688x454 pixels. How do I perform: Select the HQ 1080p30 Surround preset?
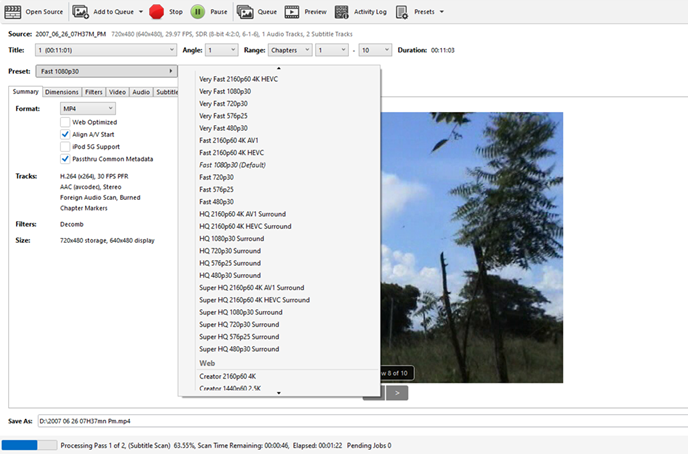click(x=231, y=238)
